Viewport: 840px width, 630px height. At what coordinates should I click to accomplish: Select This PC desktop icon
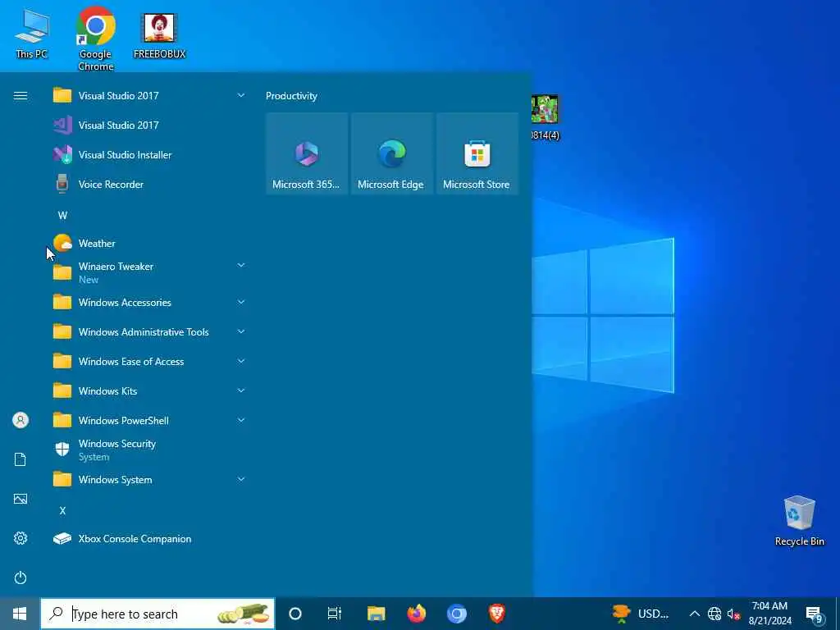[32, 34]
